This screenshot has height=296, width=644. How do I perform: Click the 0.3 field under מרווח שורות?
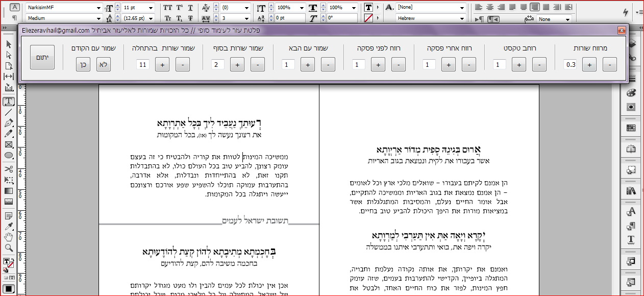tap(571, 65)
